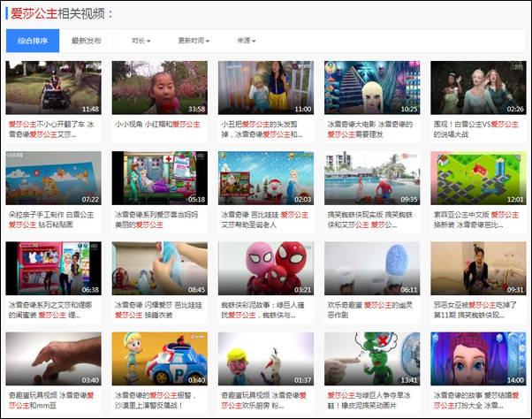
Task: Open the 06:38 dress-up wardrobe video
Action: [x=53, y=269]
